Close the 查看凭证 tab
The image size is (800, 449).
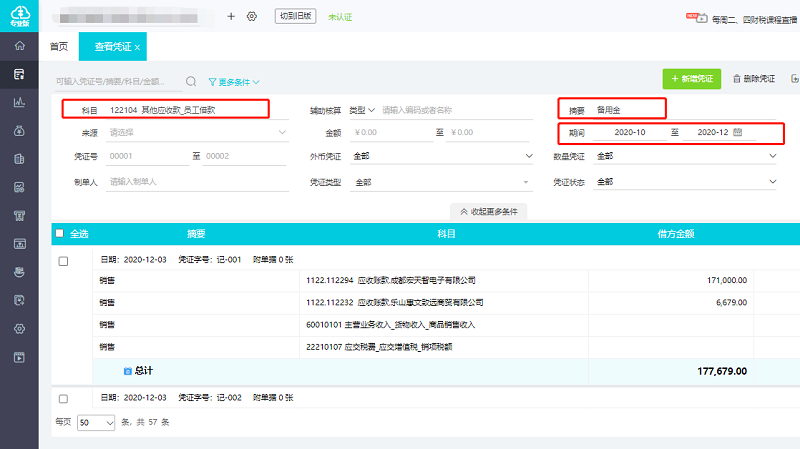(x=138, y=47)
